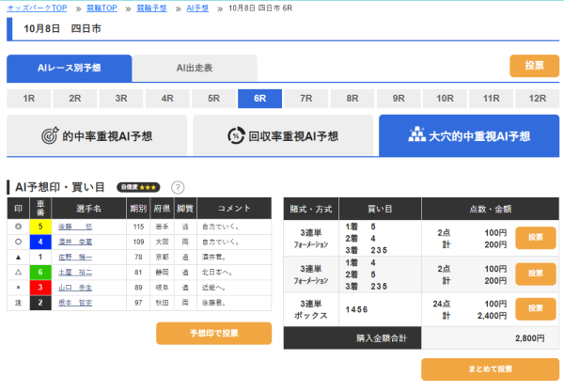
Task: Click the comment 近畿へ。
Action: (x=213, y=288)
